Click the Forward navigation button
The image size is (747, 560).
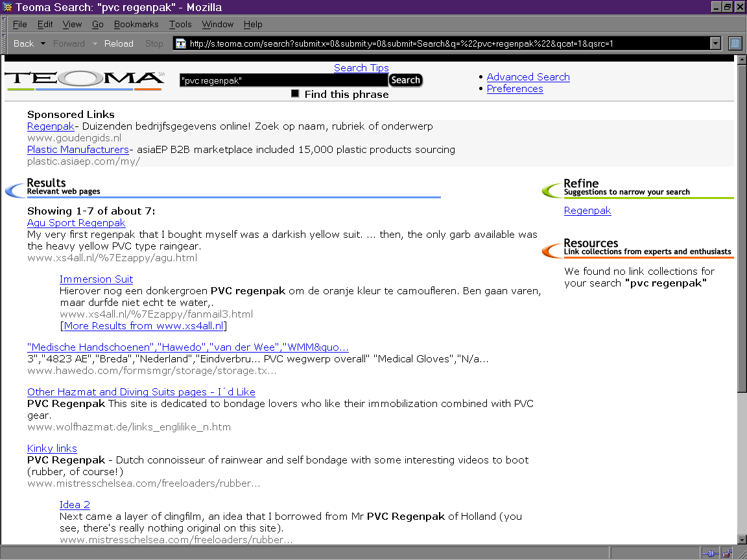[69, 44]
